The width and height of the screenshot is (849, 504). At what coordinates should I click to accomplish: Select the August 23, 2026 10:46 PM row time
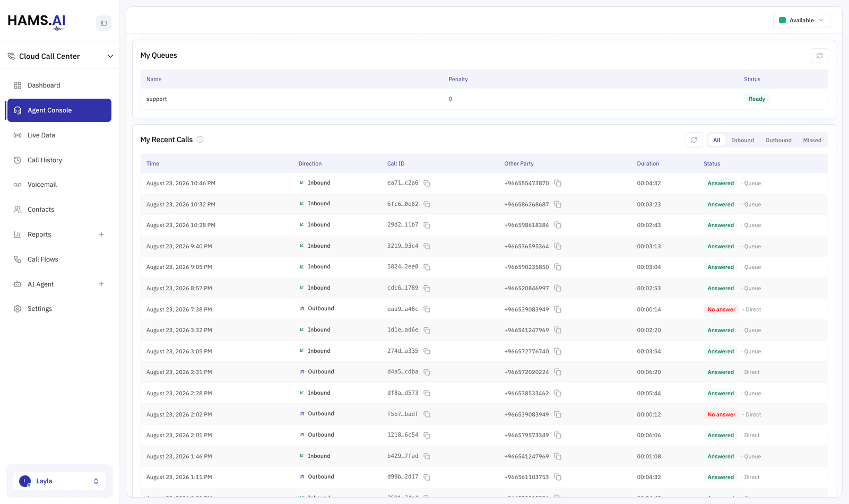tap(181, 183)
